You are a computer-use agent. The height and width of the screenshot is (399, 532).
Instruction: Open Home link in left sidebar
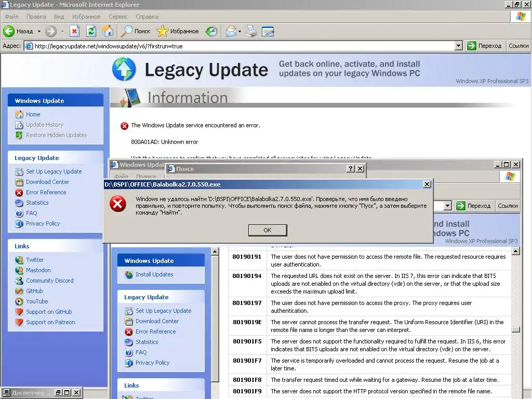click(33, 114)
